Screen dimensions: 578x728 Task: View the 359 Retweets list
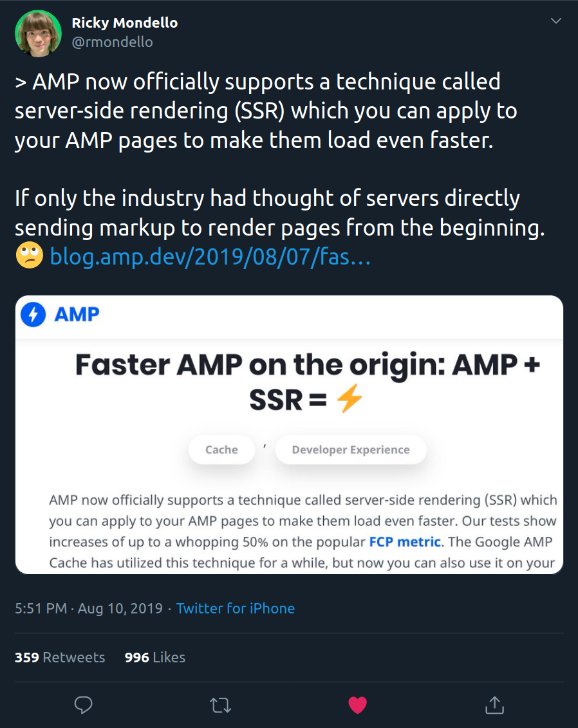[x=60, y=657]
